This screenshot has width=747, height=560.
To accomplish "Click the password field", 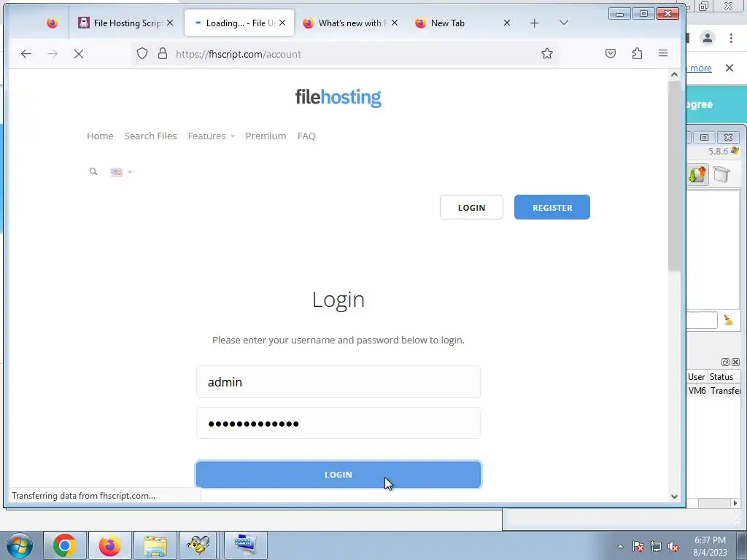I will (338, 424).
